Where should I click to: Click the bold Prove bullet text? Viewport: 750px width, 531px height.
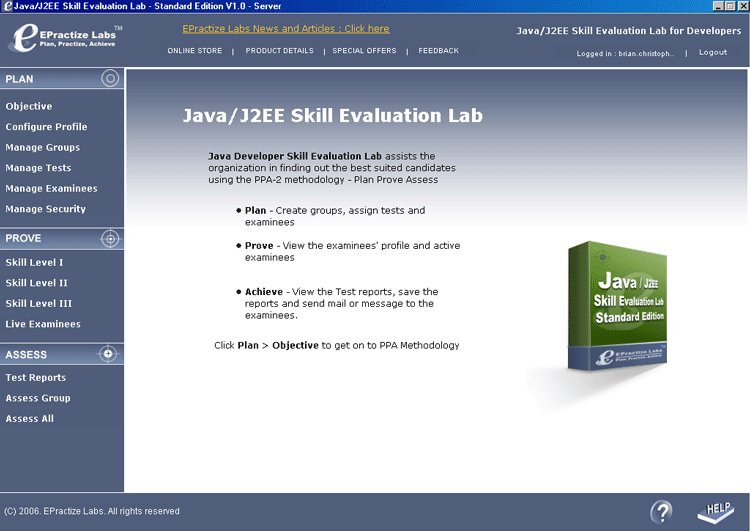tap(259, 245)
